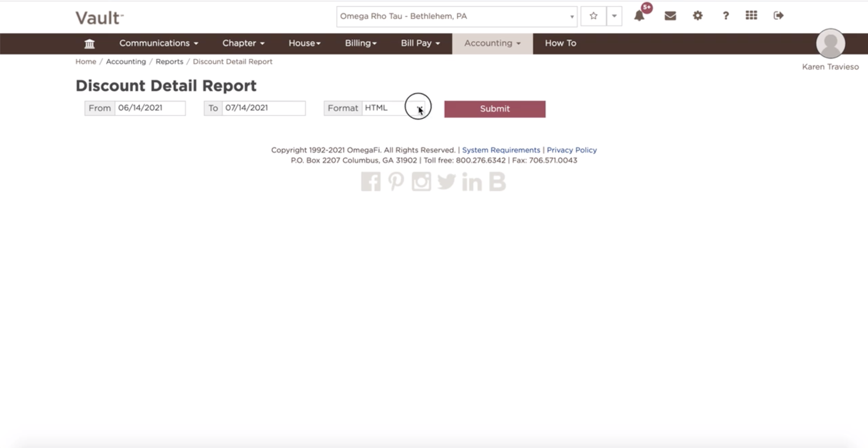868x448 pixels.
Task: Follow the System Requirements link
Action: tap(501, 150)
